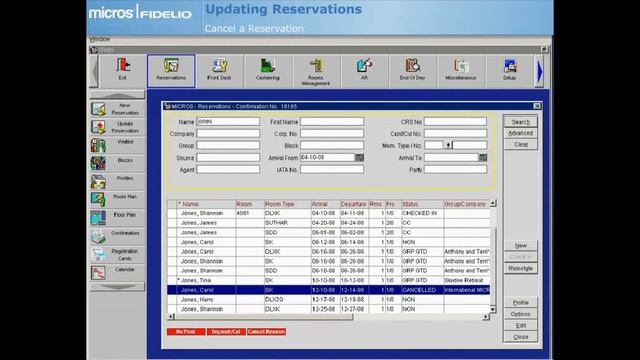
Task: Sort by Status column header
Action: 422,204
